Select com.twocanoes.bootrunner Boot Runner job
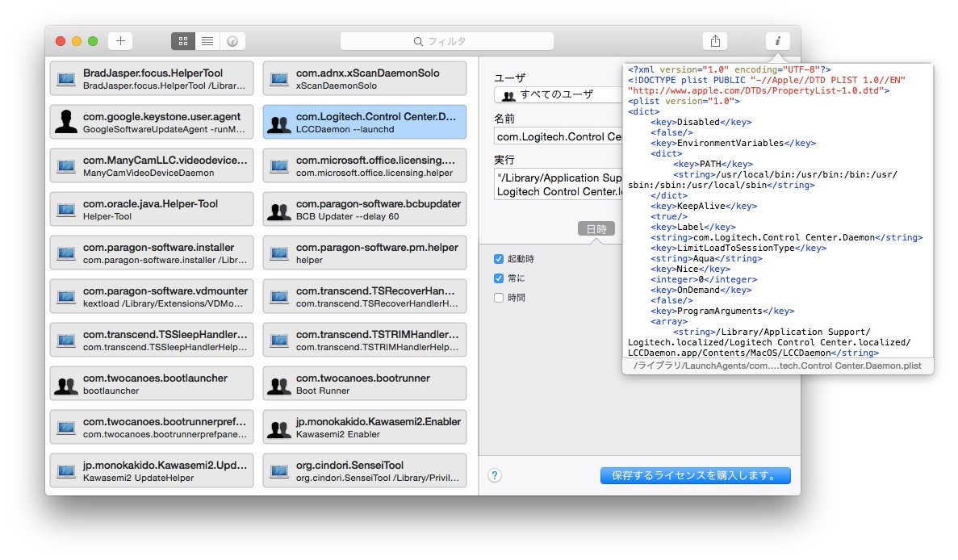 [365, 383]
